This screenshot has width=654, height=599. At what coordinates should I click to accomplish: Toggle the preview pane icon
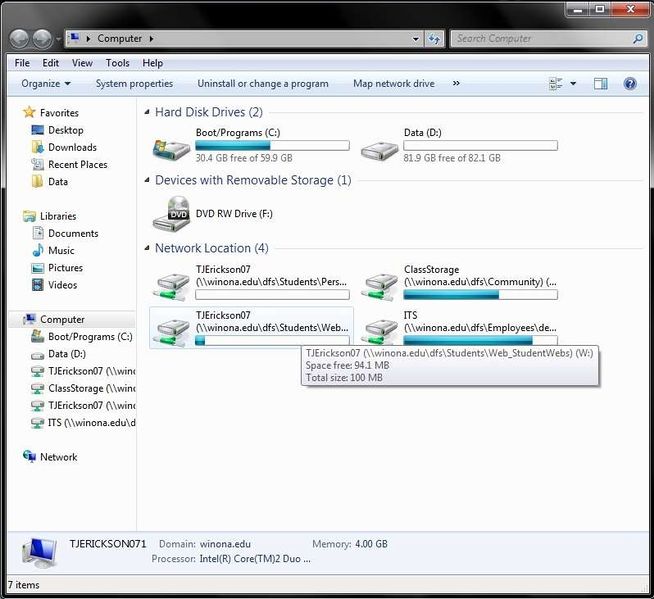(601, 84)
